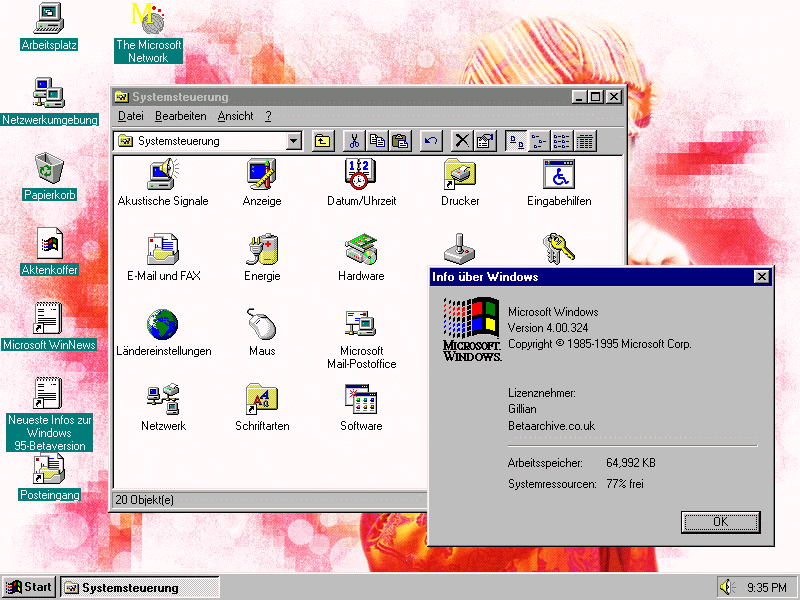The image size is (800, 600).
Task: Switch to small icons view
Action: (539, 141)
